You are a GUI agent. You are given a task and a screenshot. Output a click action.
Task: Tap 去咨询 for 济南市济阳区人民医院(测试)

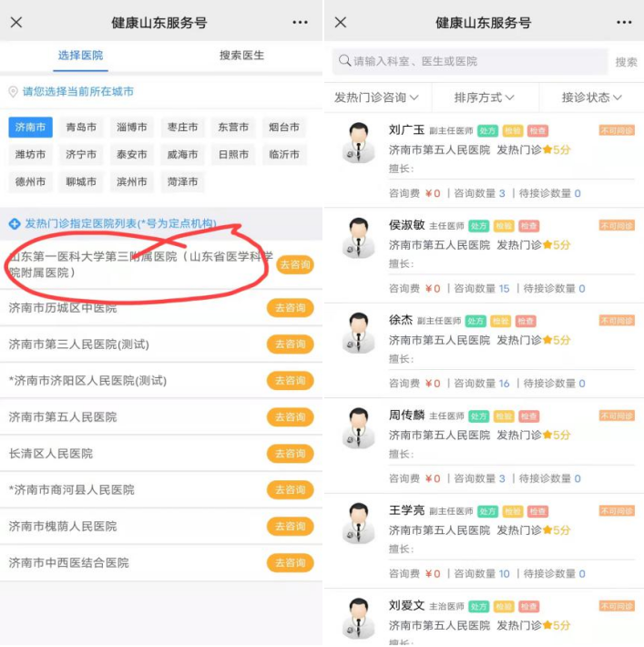pyautogui.click(x=291, y=380)
